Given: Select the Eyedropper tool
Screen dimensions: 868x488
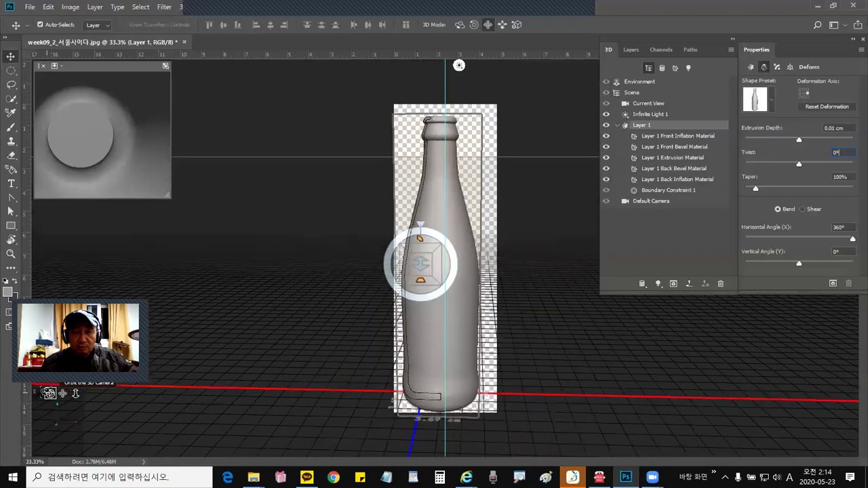Looking at the screenshot, I should pos(11,113).
